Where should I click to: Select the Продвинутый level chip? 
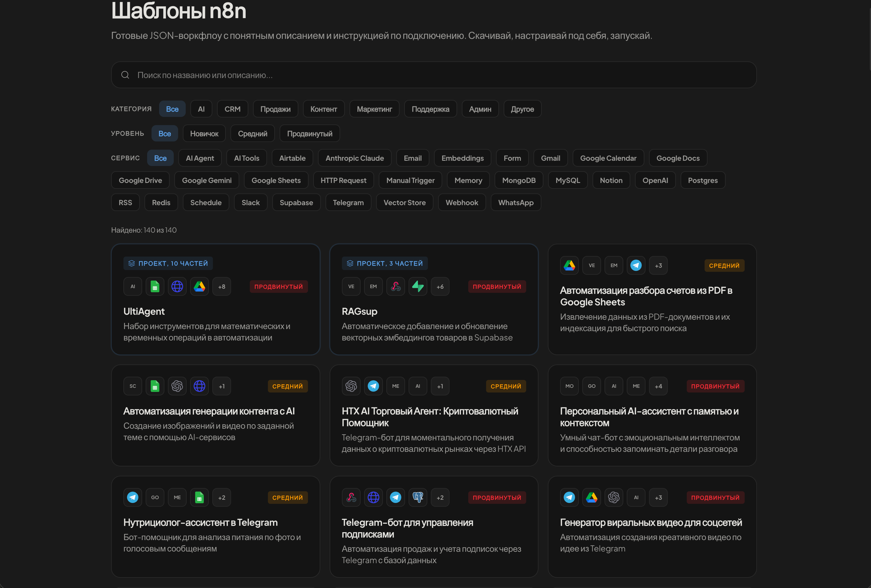(x=309, y=134)
